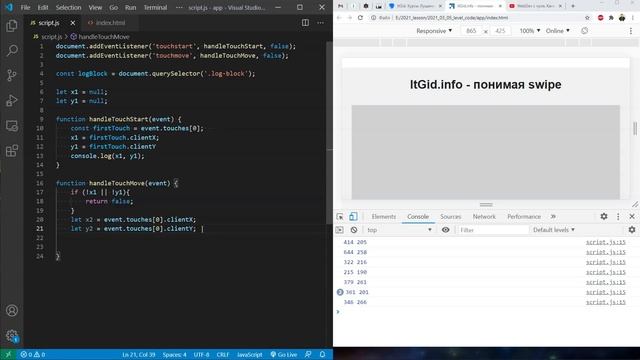640x360 pixels.
Task: Open the File menu in VS Code
Action: pos(25,7)
